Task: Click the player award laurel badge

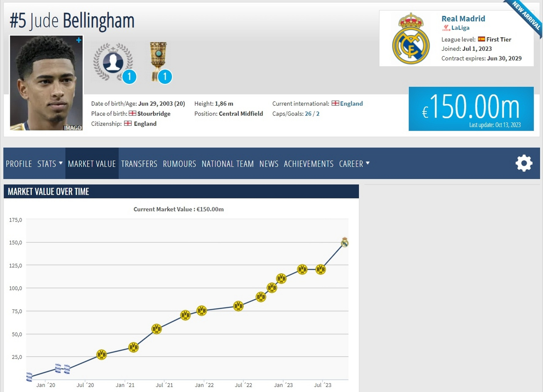Action: click(113, 62)
